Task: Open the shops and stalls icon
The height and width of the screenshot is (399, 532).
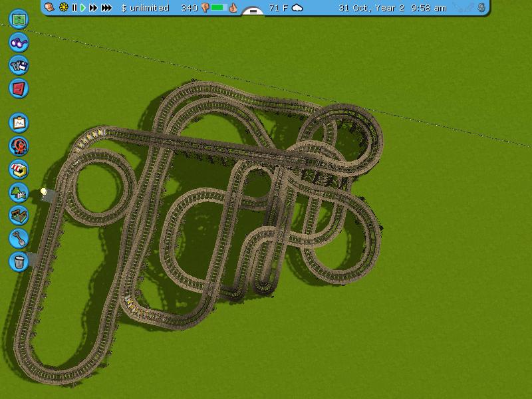Action: pyautogui.click(x=19, y=169)
